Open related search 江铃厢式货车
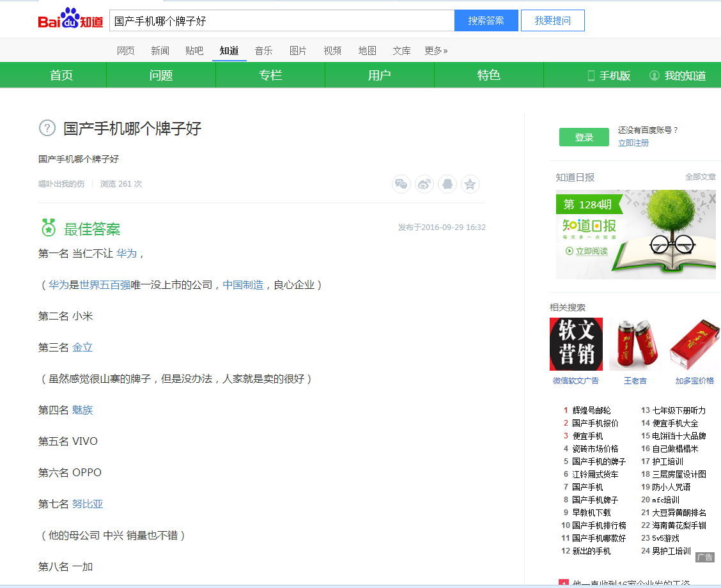 pos(595,474)
